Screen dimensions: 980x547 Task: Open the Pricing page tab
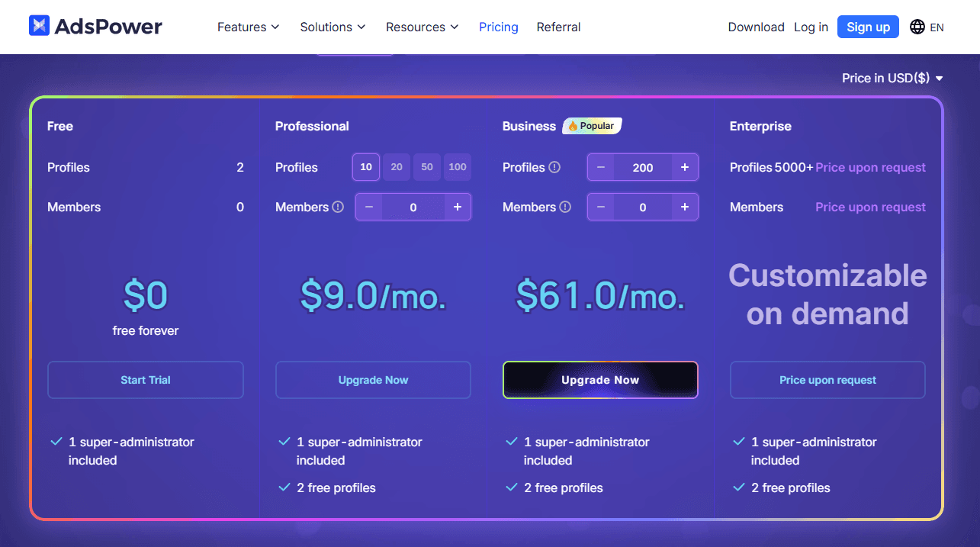[x=498, y=27]
